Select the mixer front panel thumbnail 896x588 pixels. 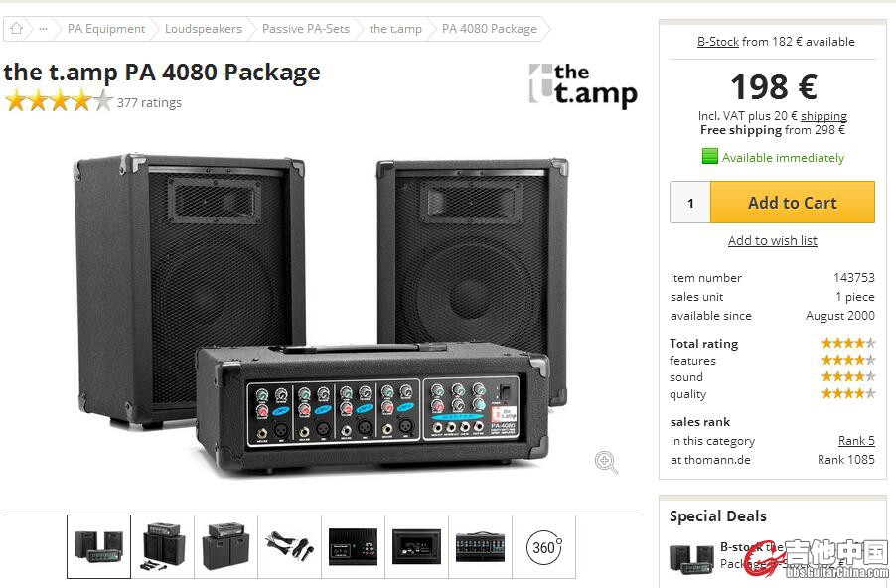tap(480, 546)
